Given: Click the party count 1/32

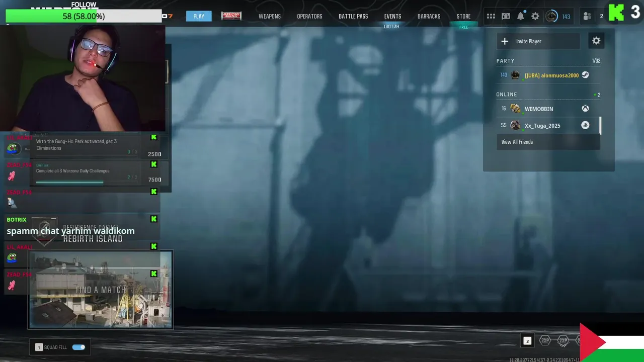Looking at the screenshot, I should (x=596, y=61).
